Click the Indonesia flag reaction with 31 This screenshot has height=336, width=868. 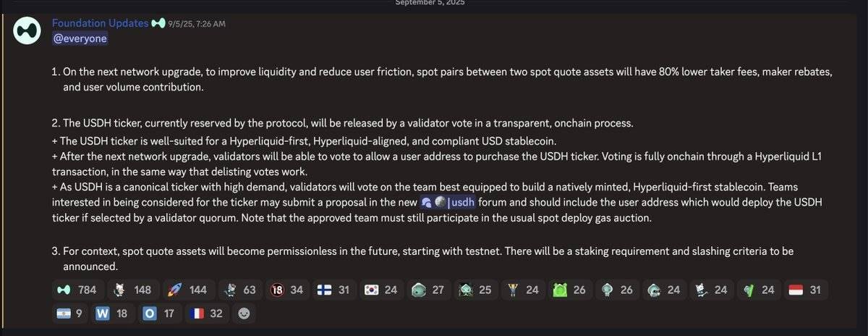coord(804,290)
